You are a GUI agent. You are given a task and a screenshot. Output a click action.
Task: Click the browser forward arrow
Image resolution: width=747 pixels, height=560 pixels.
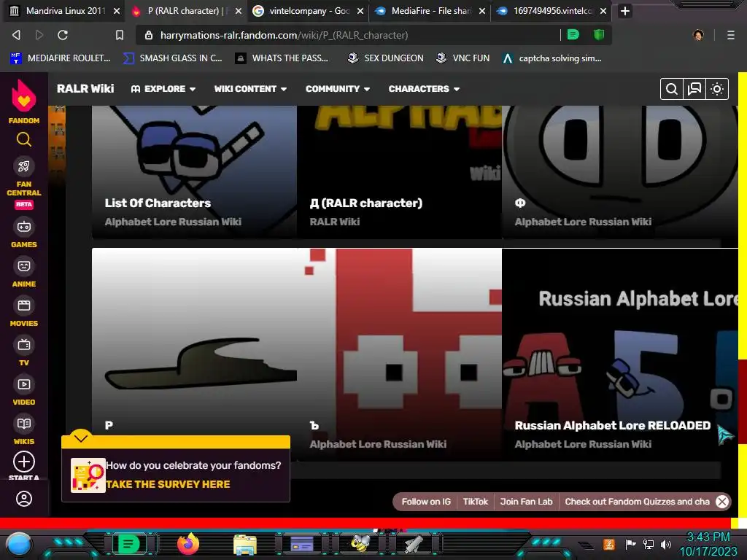pyautogui.click(x=39, y=35)
